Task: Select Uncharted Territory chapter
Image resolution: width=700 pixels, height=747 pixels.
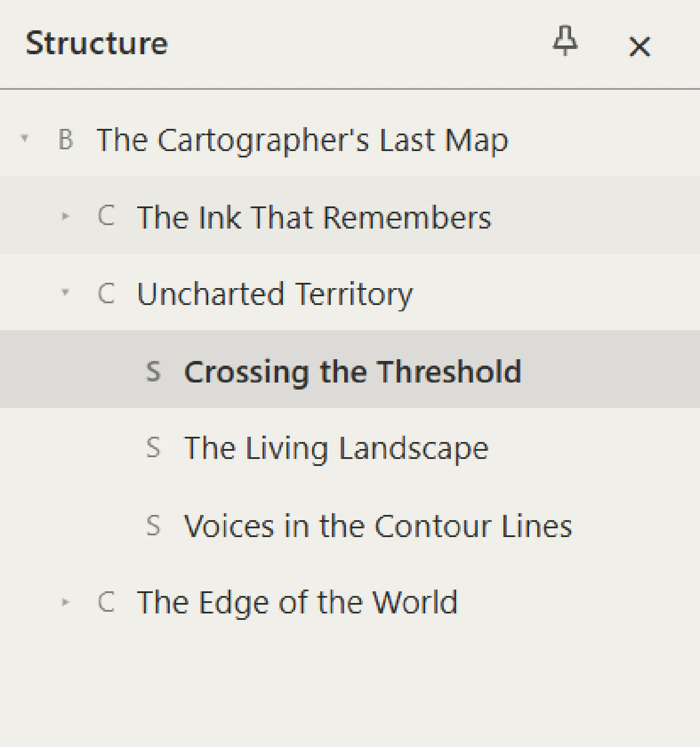Action: (275, 293)
